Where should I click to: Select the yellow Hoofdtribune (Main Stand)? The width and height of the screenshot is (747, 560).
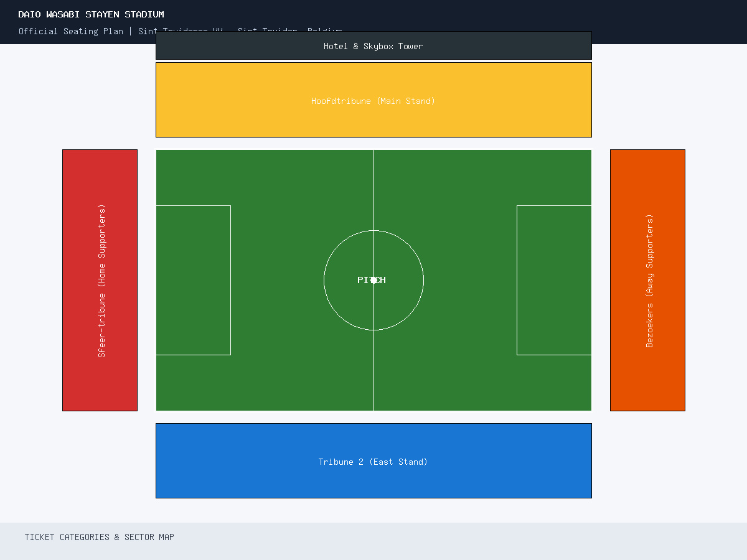[x=374, y=100]
